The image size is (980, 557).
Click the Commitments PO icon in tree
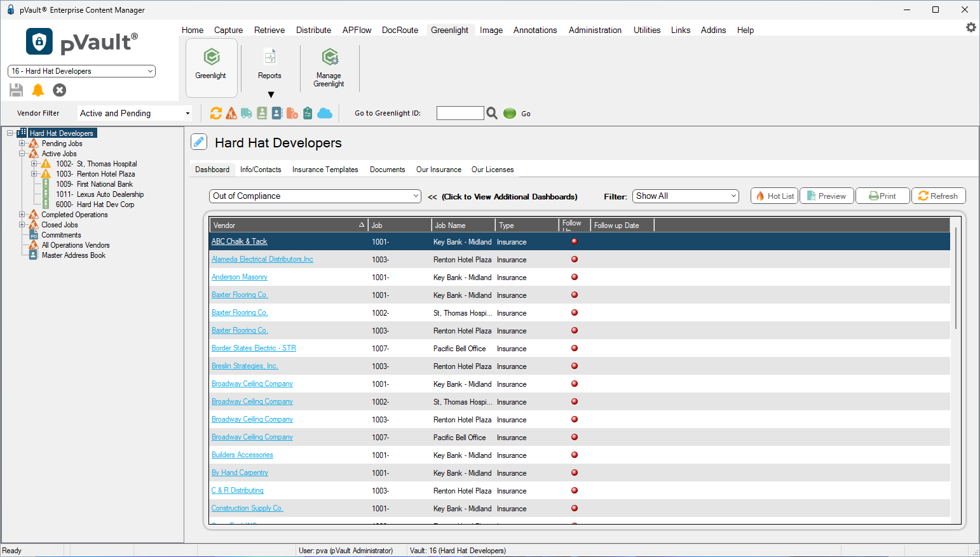point(34,235)
